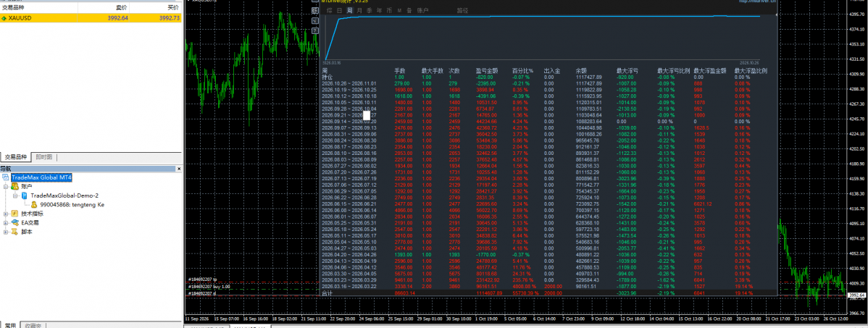
Task: Click the 持仓 open positions row
Action: (548, 77)
